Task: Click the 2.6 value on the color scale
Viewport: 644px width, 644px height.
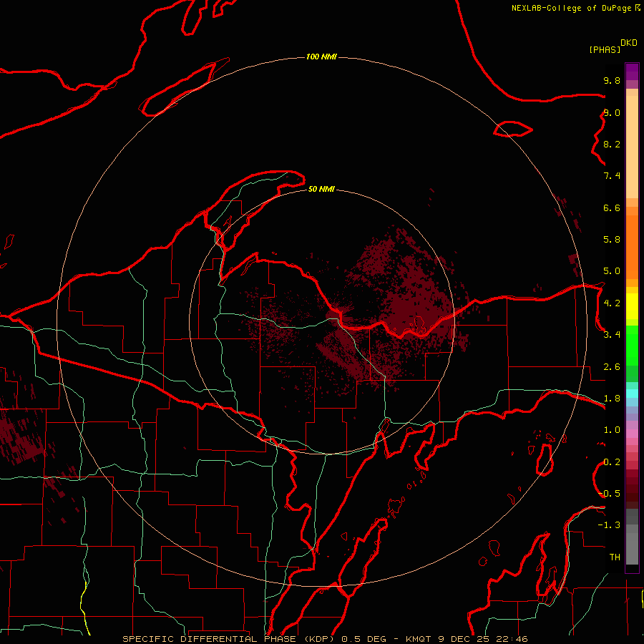Action: (612, 367)
